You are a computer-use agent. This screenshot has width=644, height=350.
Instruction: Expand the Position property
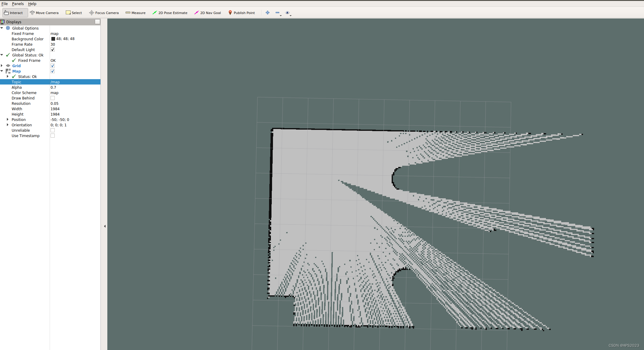(x=7, y=119)
